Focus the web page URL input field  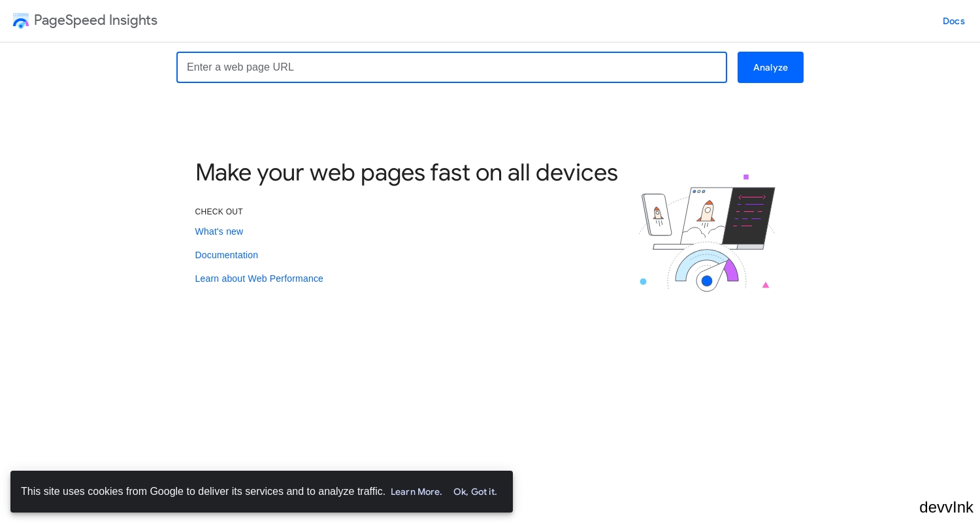tap(451, 67)
